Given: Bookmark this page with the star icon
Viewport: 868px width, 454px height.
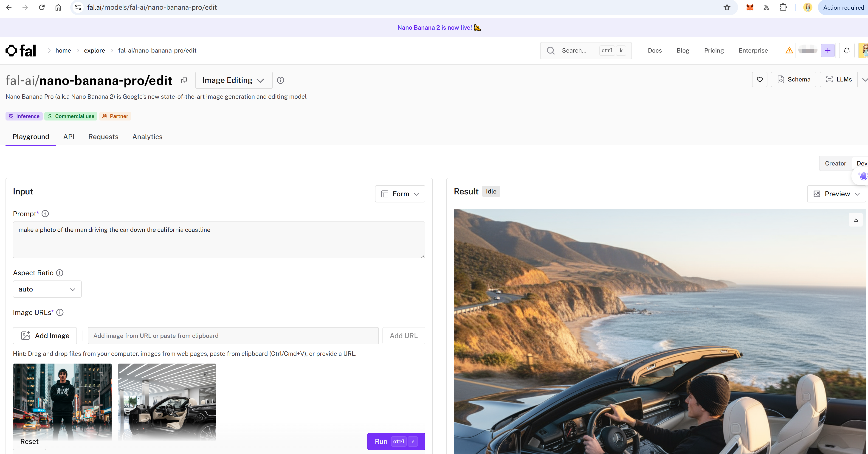Looking at the screenshot, I should tap(727, 7).
